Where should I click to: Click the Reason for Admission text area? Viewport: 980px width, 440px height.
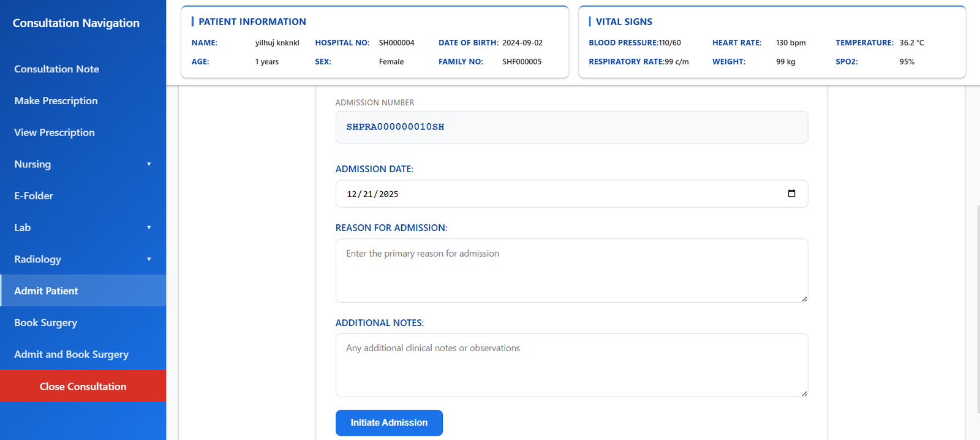click(571, 270)
